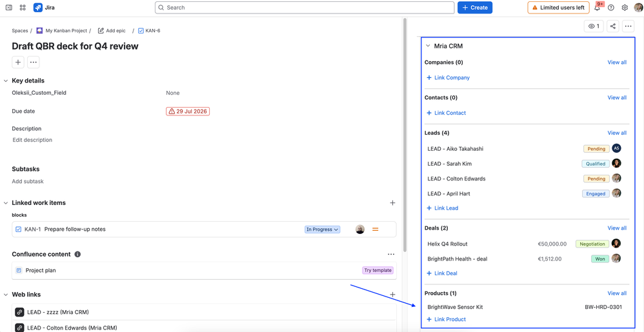The width and height of the screenshot is (644, 332).
Task: Open Spaces breadcrumb
Action: click(20, 30)
